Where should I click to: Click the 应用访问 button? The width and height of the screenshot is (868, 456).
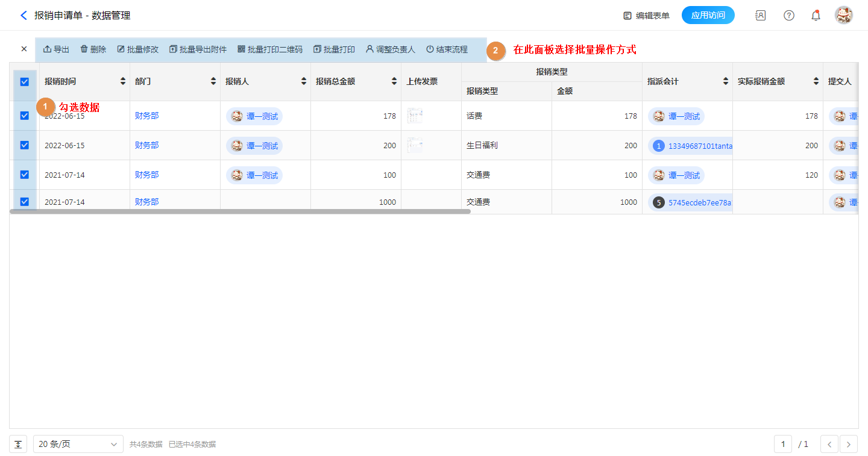708,16
